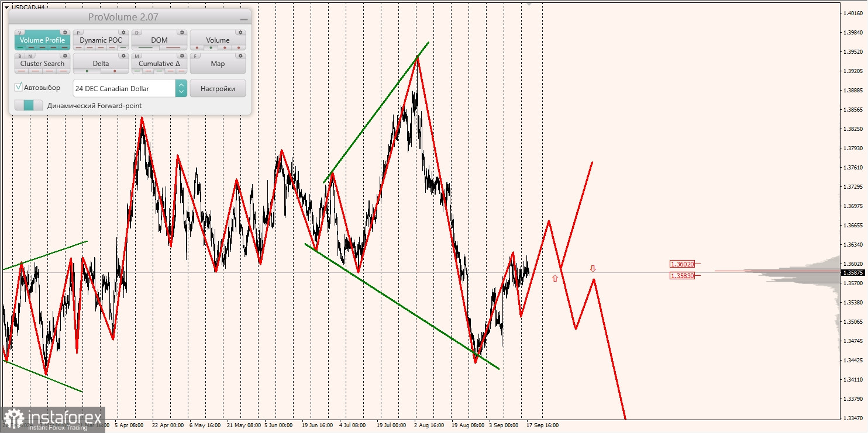Toggle the DOM indicator
The image size is (868, 433).
tap(159, 40)
